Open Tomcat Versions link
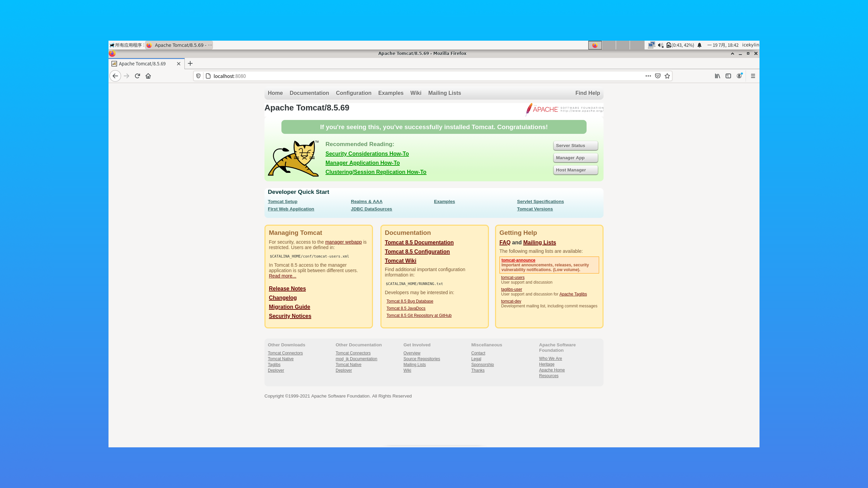 pos(535,209)
